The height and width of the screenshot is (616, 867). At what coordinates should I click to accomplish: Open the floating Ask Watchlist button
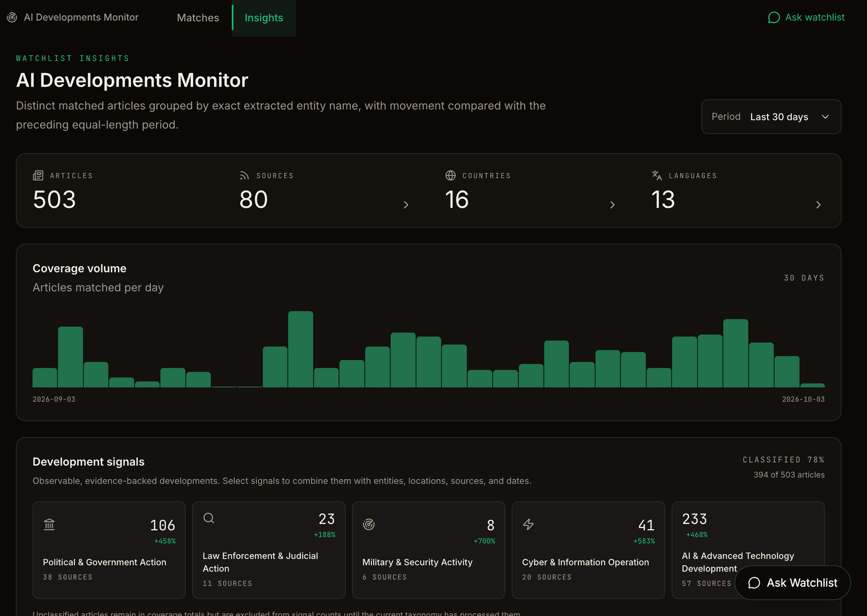pos(793,583)
